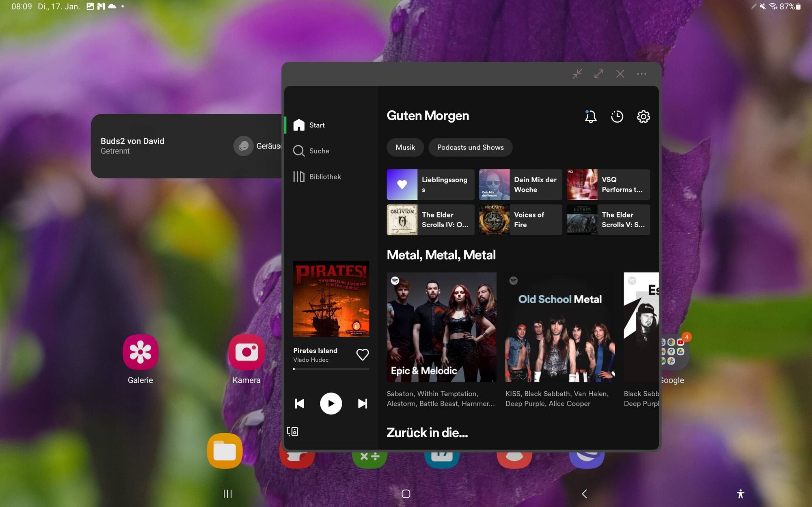Tap the back navigation button
This screenshot has width=812, height=507.
point(584,494)
